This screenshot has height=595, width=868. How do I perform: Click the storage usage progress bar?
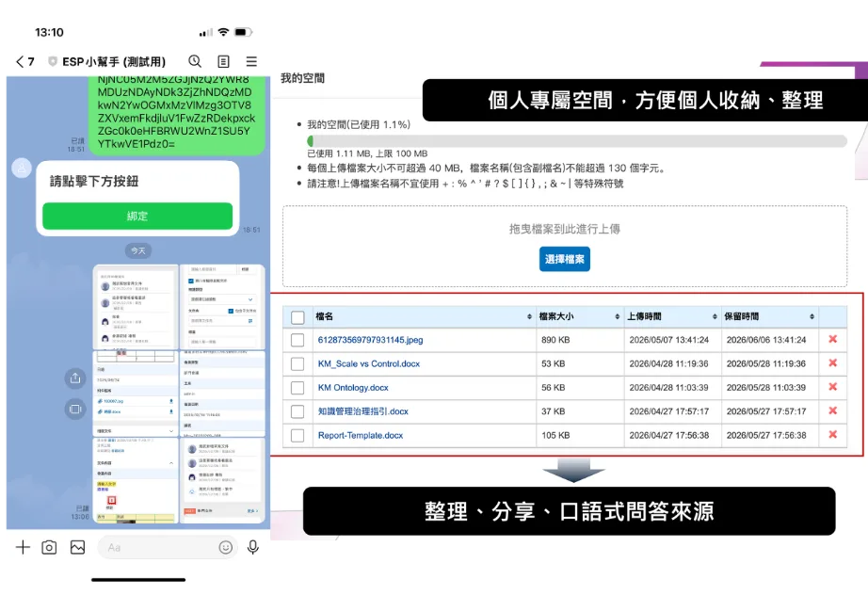pos(577,141)
